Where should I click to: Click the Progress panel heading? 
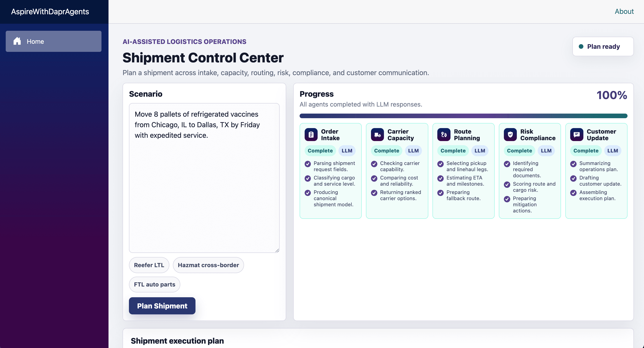click(x=317, y=94)
